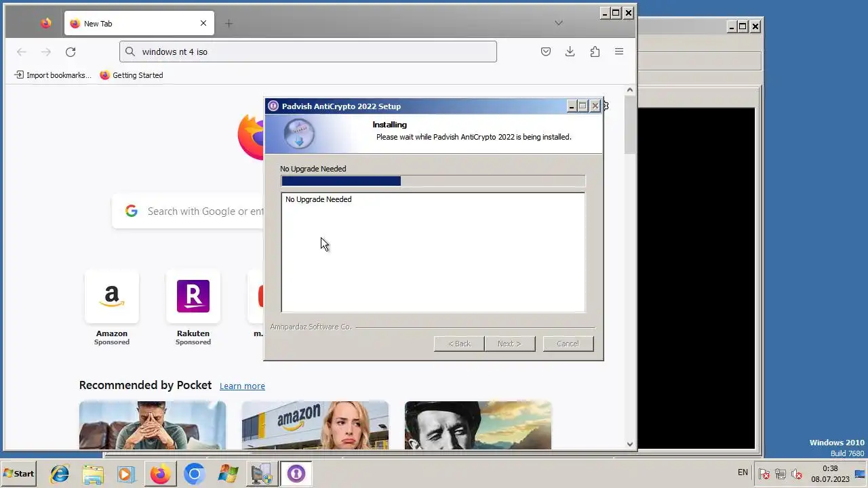Click Import bookmarks toolbar item
The width and height of the screenshot is (868, 488).
[x=52, y=75]
